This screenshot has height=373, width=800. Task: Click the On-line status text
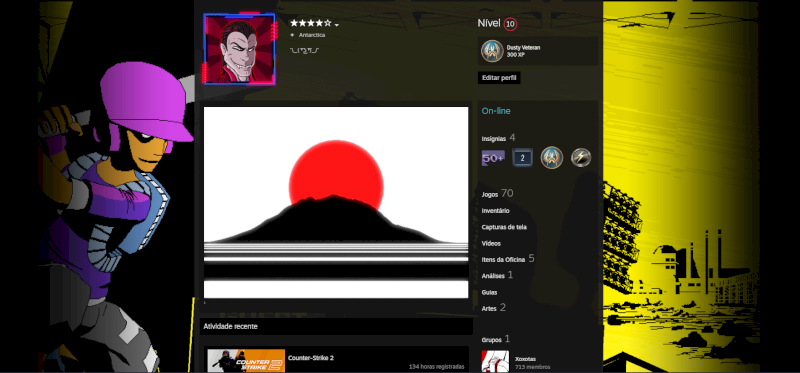click(x=496, y=111)
